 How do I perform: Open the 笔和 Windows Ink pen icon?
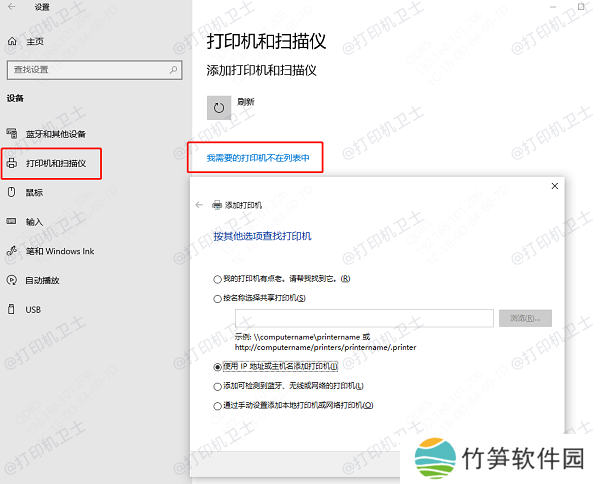[x=12, y=251]
